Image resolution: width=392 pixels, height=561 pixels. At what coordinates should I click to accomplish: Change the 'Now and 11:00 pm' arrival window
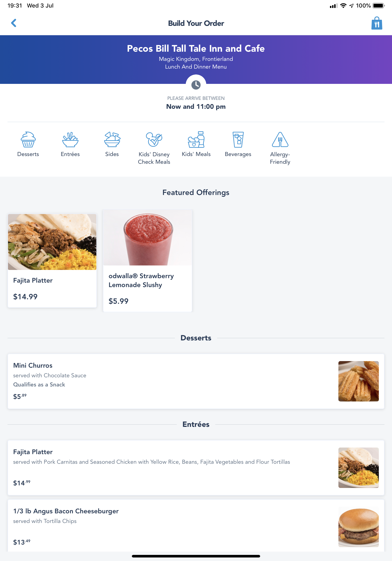coord(196,106)
